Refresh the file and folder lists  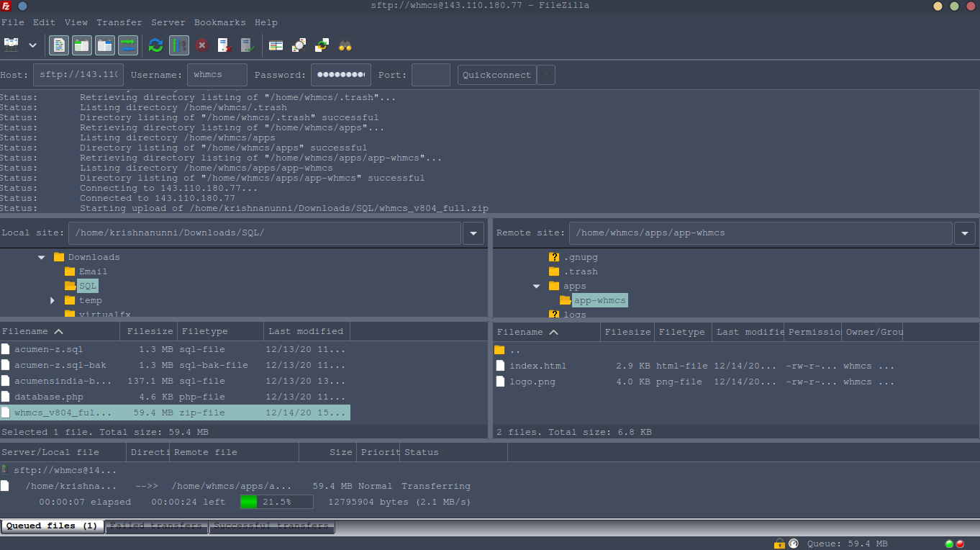click(155, 45)
